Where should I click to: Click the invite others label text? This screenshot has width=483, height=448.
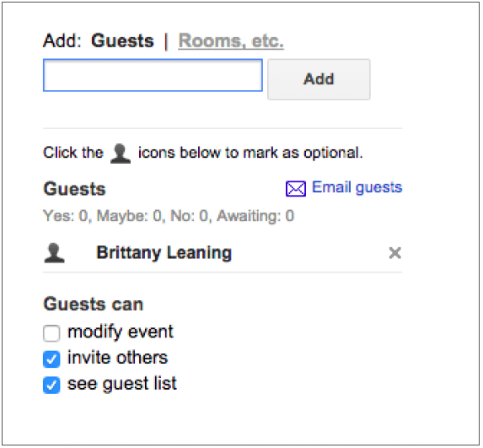(118, 358)
